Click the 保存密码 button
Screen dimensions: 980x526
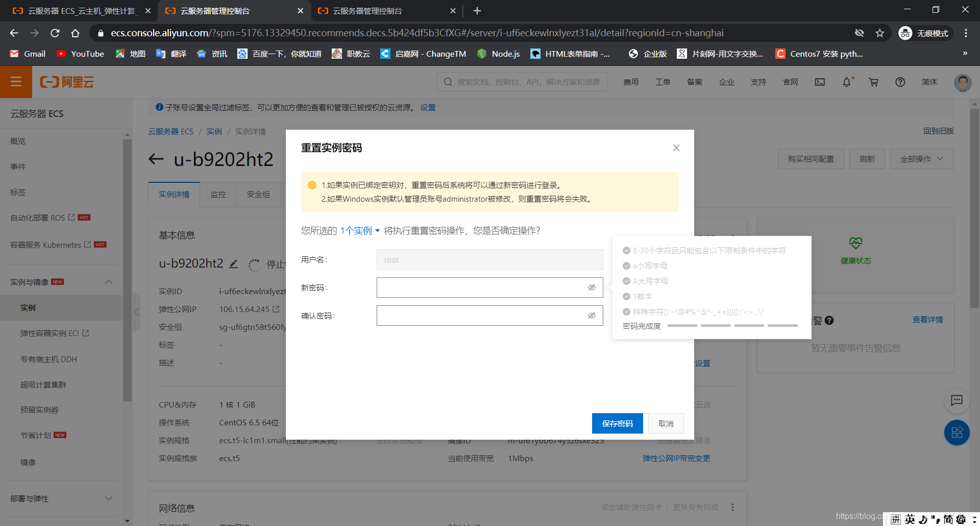[x=617, y=423]
